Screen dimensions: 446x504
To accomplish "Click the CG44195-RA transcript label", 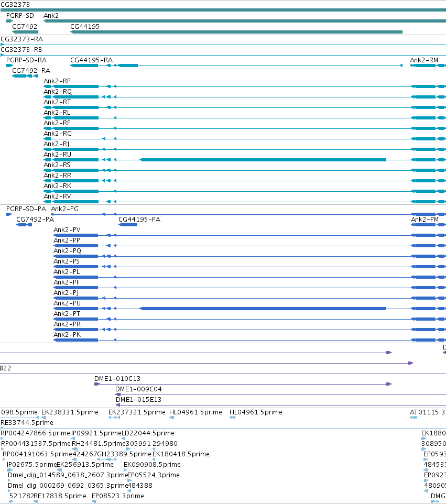I will coord(92,60).
